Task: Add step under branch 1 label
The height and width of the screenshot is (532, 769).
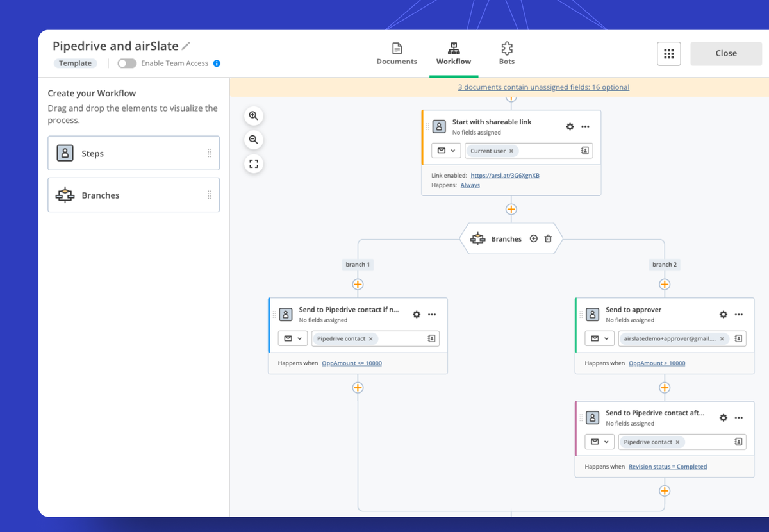Action: [358, 285]
